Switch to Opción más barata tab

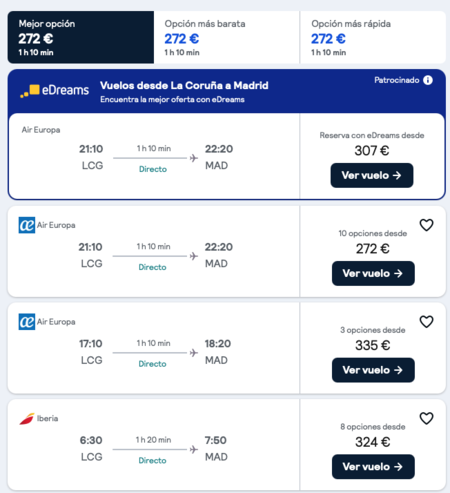click(227, 37)
